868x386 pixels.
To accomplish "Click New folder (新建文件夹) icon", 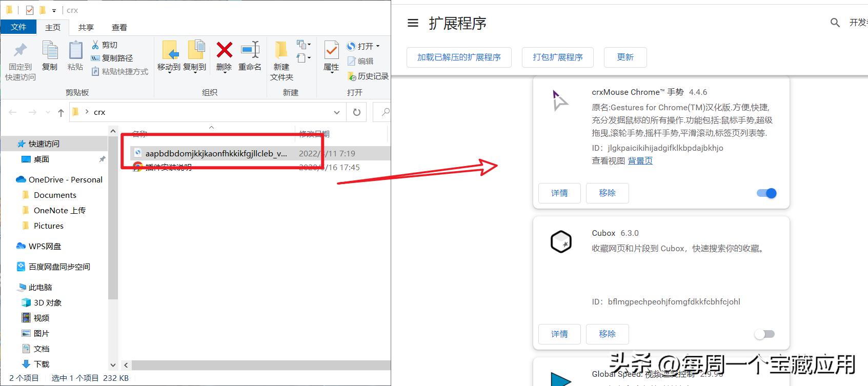I will [281, 50].
